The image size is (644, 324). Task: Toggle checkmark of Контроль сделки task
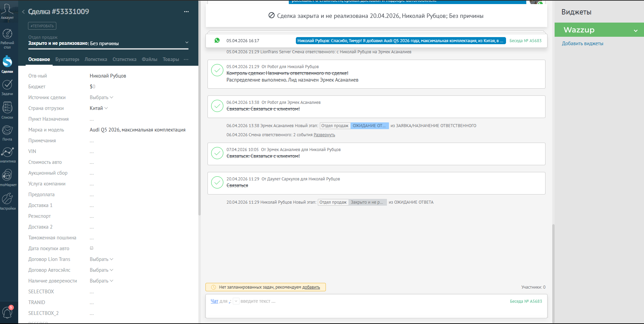217,70
